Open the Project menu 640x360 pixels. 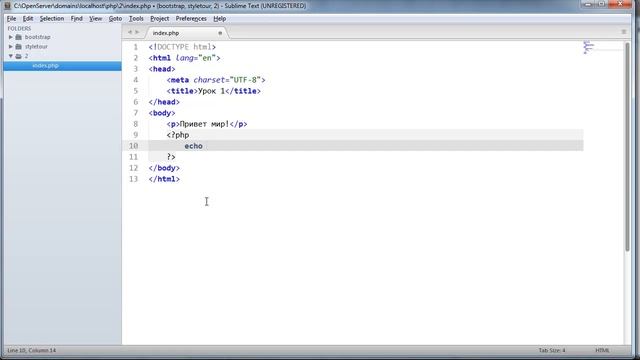tap(160, 19)
